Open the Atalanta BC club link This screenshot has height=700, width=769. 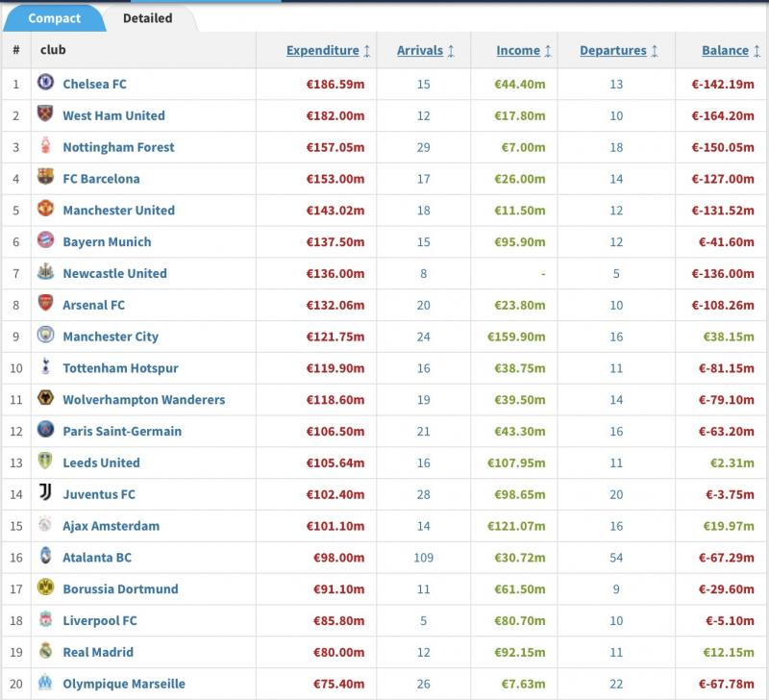tap(97, 558)
